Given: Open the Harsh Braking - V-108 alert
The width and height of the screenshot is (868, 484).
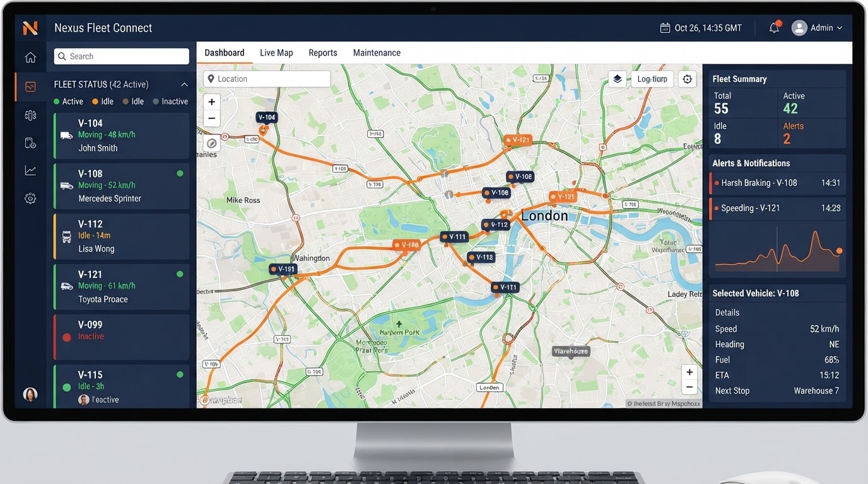Looking at the screenshot, I should (x=778, y=183).
